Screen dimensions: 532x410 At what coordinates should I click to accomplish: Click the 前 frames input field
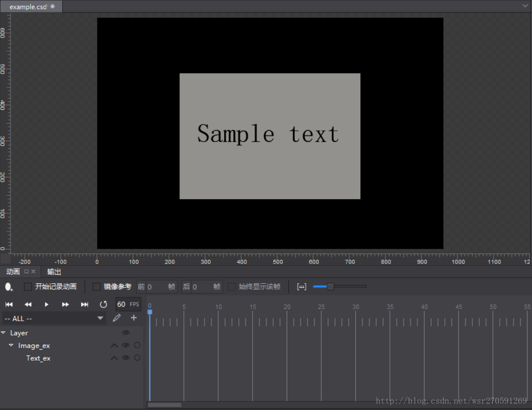[x=157, y=287]
